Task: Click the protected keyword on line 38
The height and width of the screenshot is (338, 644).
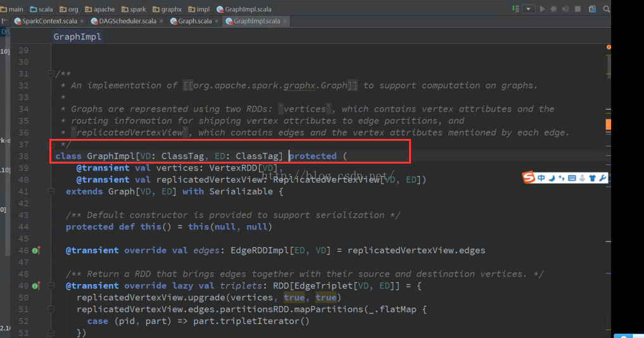Action: [313, 156]
